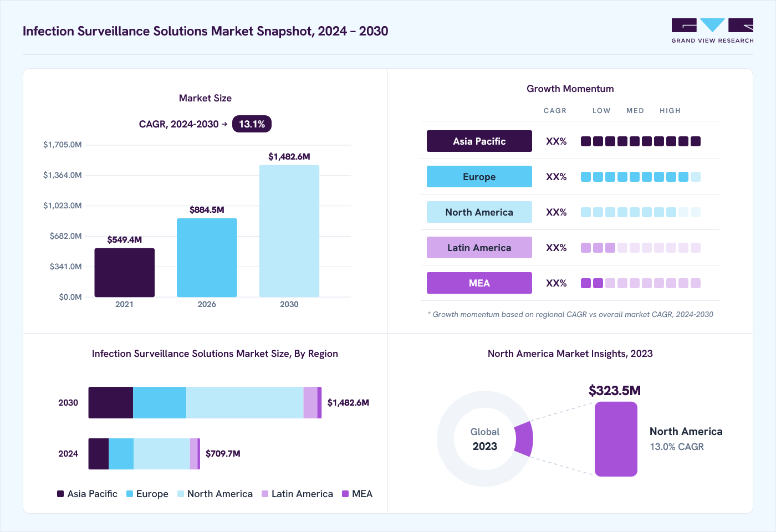Click the $549.4M bar label
The height and width of the screenshot is (532, 776).
(124, 240)
